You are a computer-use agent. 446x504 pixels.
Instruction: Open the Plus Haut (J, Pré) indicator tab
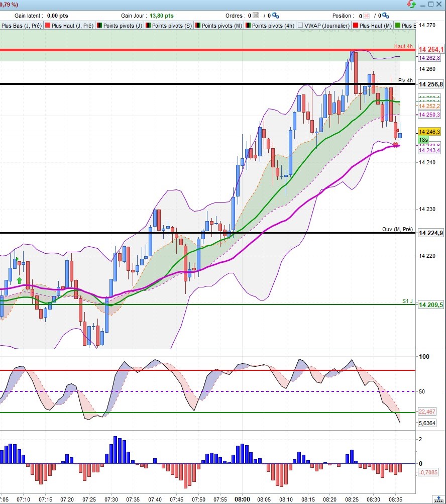(x=69, y=26)
